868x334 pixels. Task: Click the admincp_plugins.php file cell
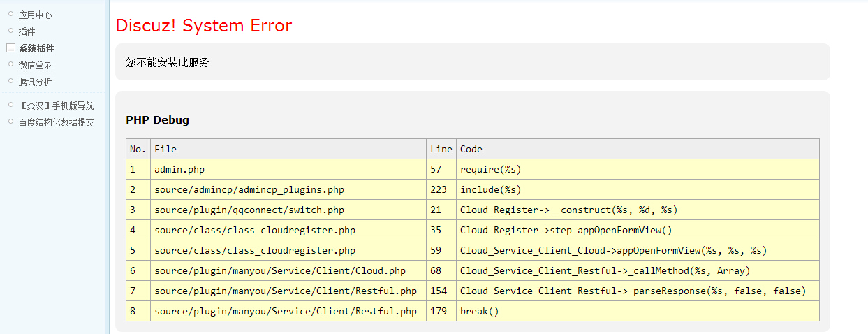[x=249, y=189]
